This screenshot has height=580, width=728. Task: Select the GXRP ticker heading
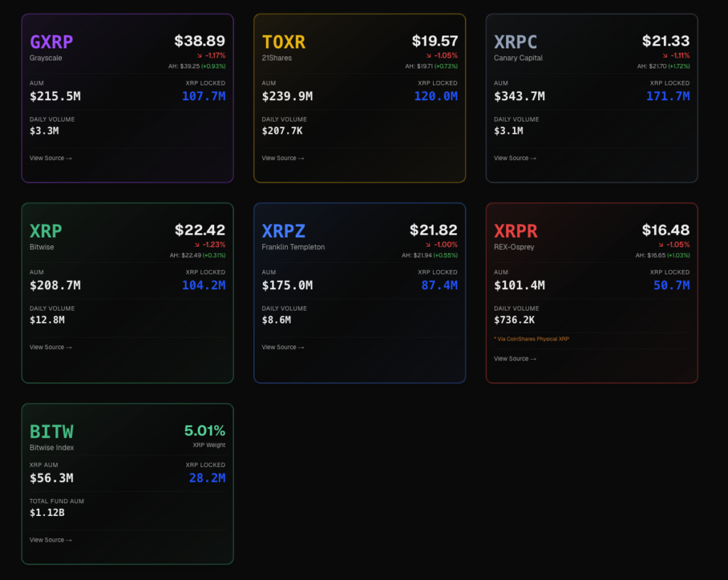[51, 41]
